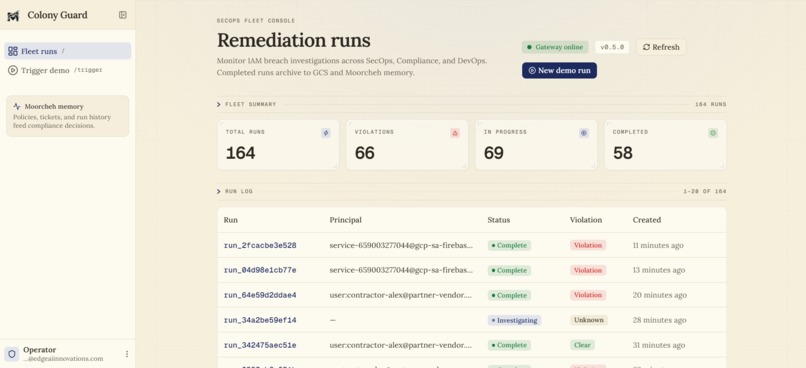
Task: Click the Total Runs 164 card
Action: pyautogui.click(x=278, y=145)
